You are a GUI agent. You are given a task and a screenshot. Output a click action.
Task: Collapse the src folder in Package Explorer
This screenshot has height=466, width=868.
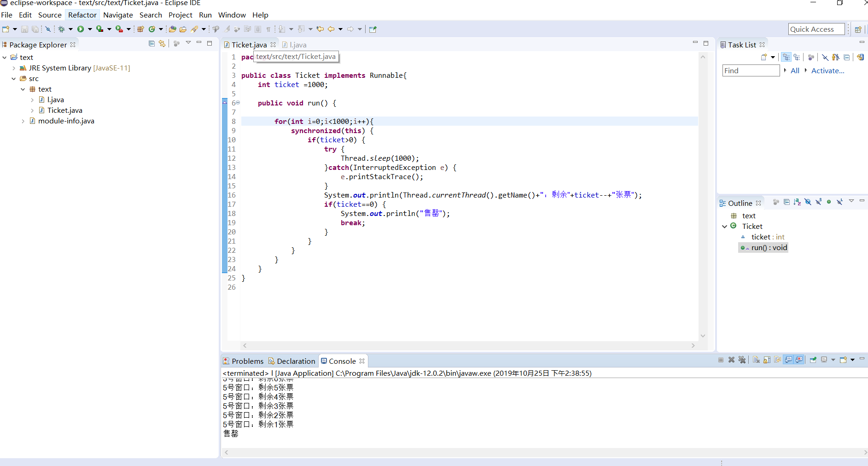click(14, 79)
